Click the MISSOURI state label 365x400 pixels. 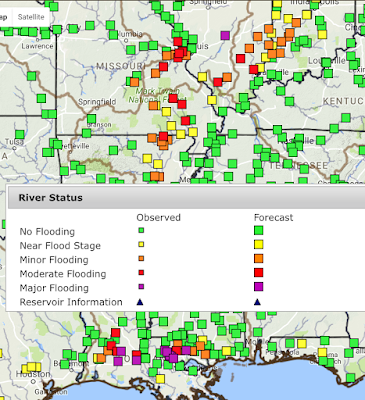[x=121, y=66]
